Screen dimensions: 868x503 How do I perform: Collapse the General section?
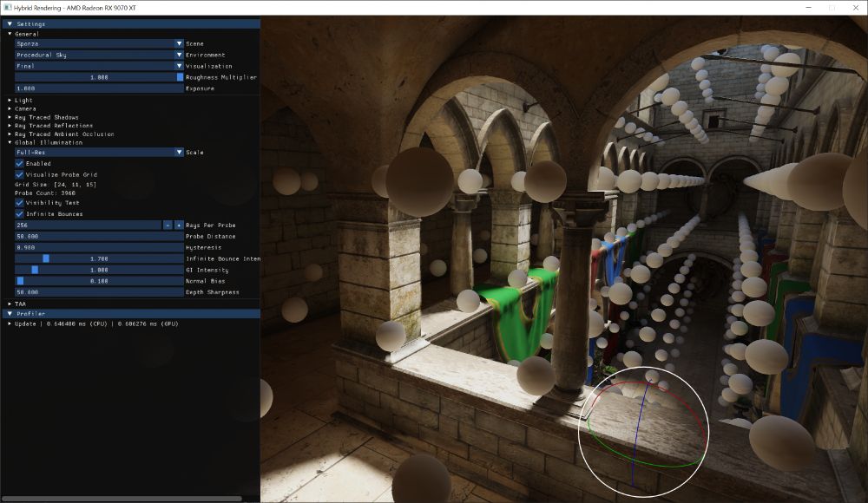(x=10, y=34)
